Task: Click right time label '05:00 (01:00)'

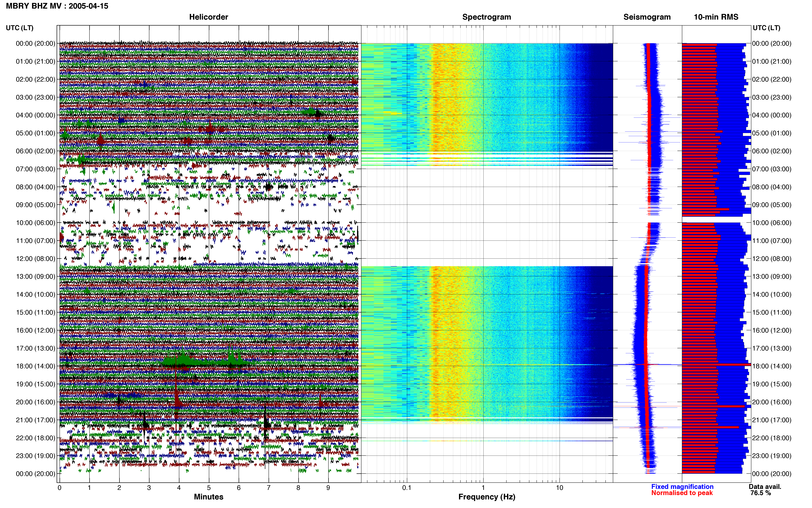Action: click(772, 133)
